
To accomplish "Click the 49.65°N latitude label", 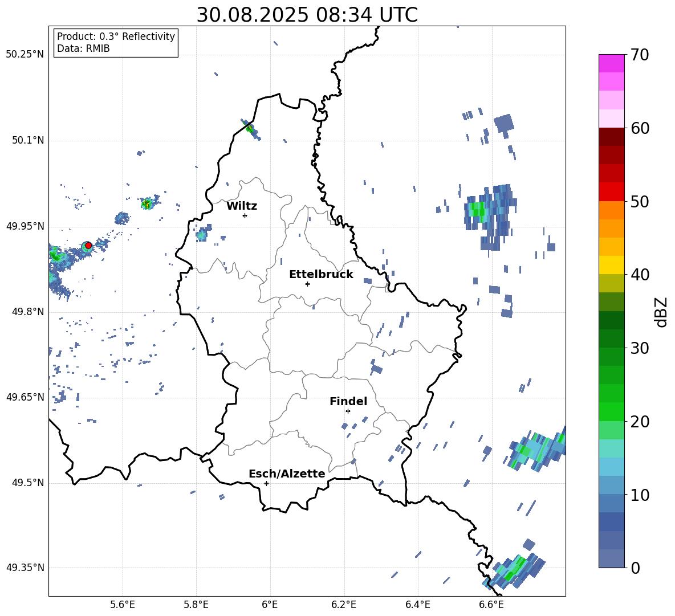I will point(25,397).
